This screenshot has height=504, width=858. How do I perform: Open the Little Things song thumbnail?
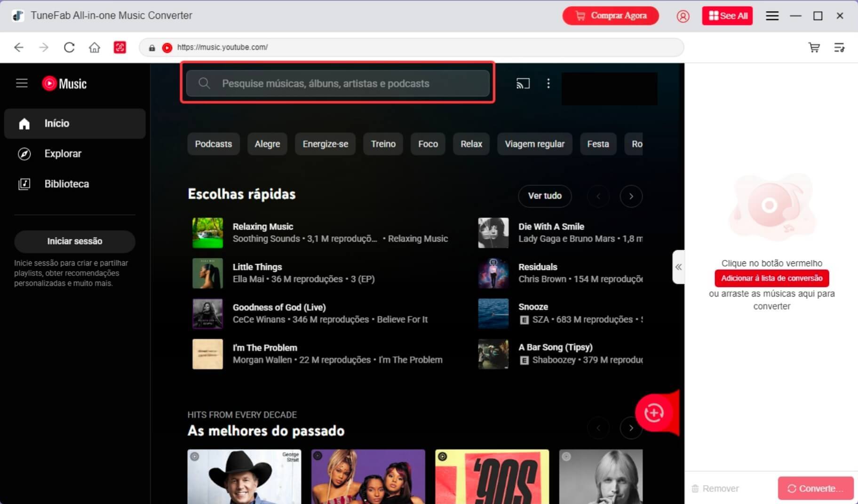pos(207,273)
